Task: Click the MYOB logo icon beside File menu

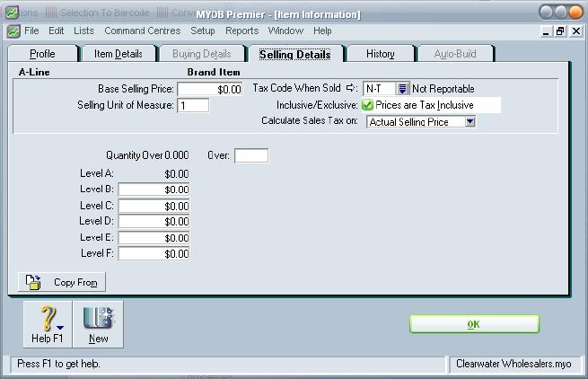Action: click(13, 31)
